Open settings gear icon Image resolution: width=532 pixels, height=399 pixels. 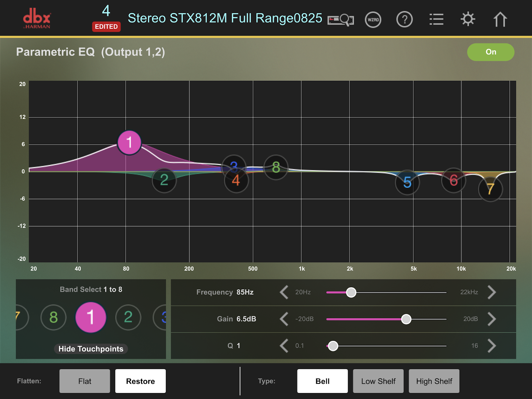click(468, 19)
